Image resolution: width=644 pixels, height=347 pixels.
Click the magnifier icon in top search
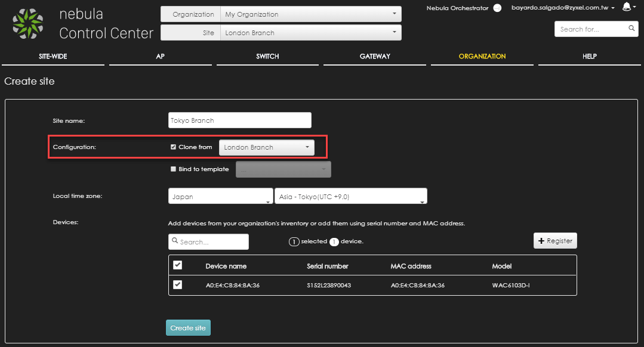pos(631,28)
